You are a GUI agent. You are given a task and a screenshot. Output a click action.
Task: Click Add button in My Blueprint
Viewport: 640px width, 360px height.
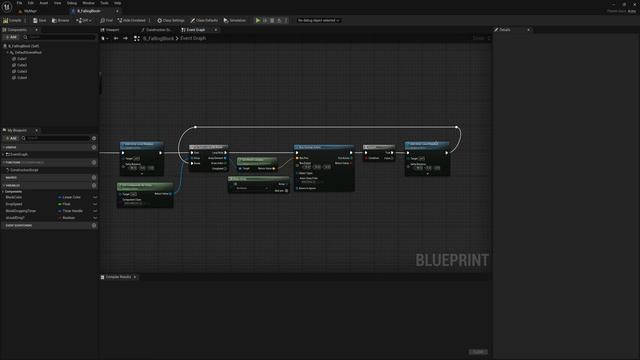click(11, 138)
